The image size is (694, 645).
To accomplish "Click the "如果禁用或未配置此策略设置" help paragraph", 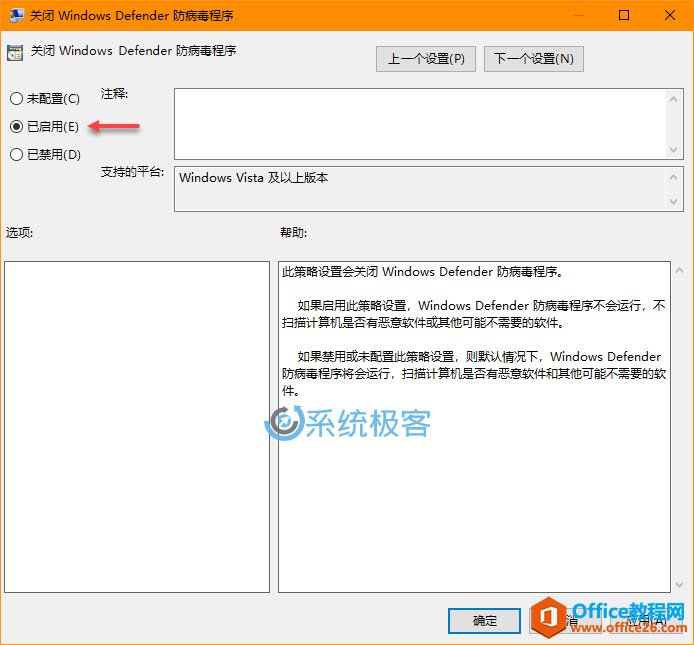I will (474, 374).
